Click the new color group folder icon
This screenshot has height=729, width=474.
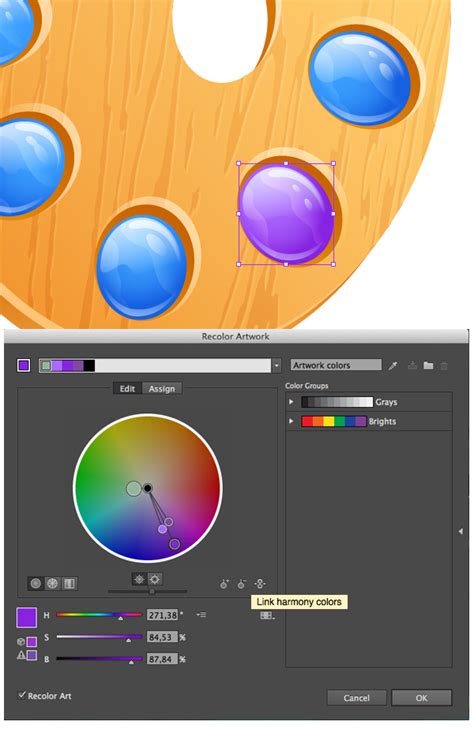tap(428, 366)
